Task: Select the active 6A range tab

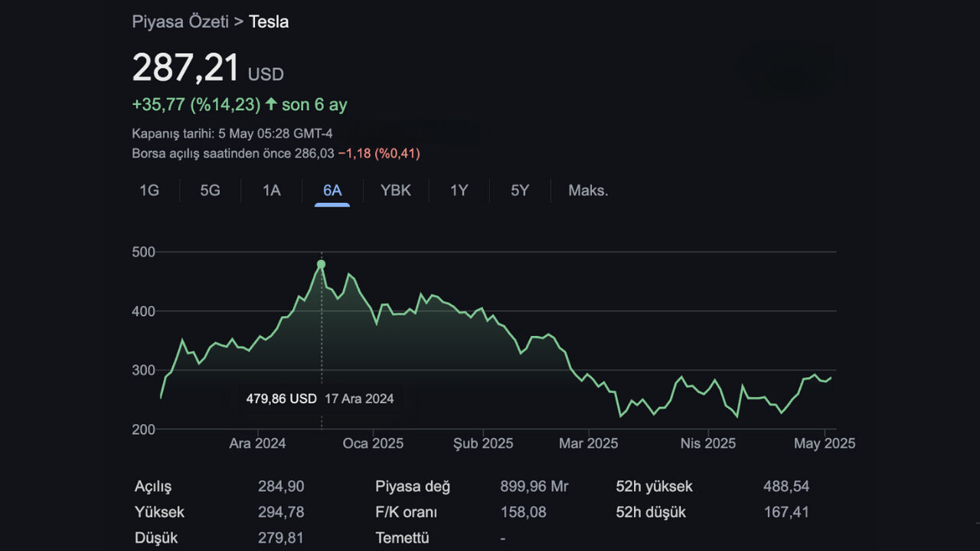Action: [332, 191]
